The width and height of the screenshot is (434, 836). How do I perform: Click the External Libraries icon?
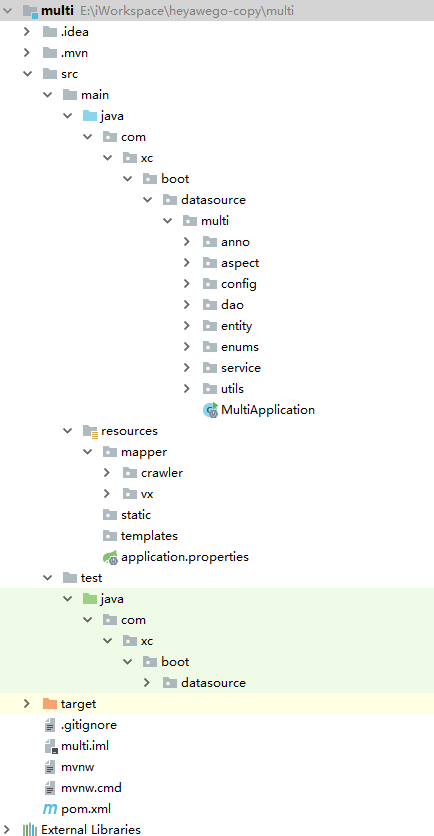coord(30,830)
